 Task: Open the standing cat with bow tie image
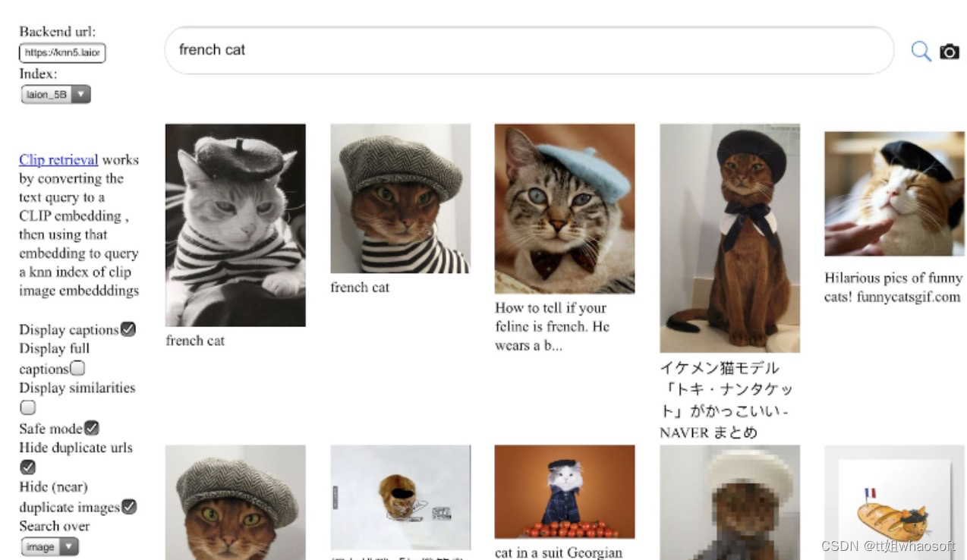coord(729,238)
